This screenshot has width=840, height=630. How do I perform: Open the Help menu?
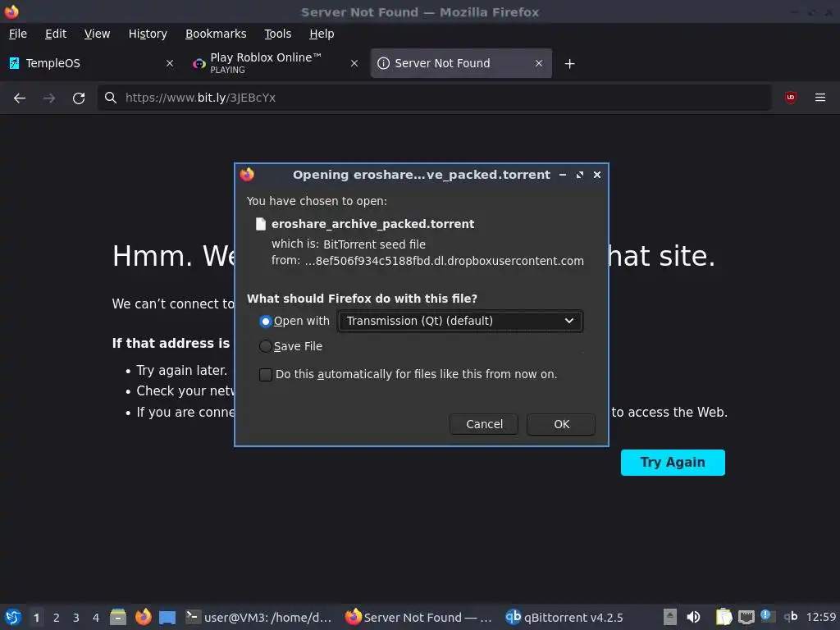tap(322, 34)
